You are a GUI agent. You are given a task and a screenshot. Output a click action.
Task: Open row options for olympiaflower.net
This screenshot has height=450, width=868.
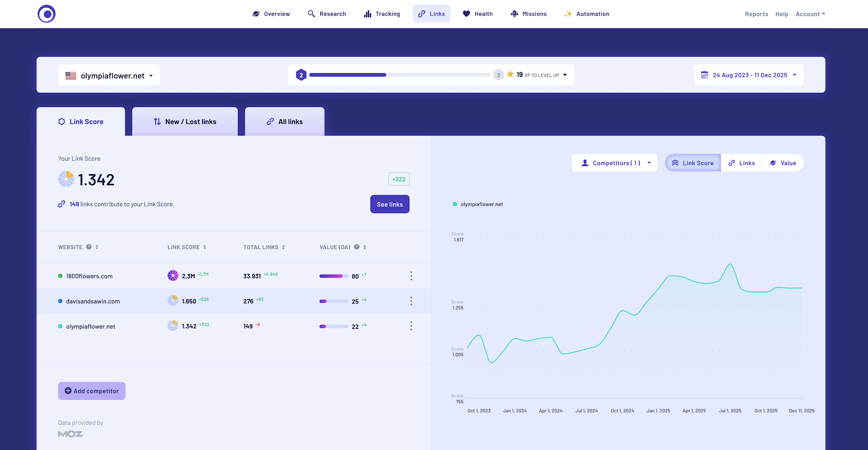pos(411,326)
